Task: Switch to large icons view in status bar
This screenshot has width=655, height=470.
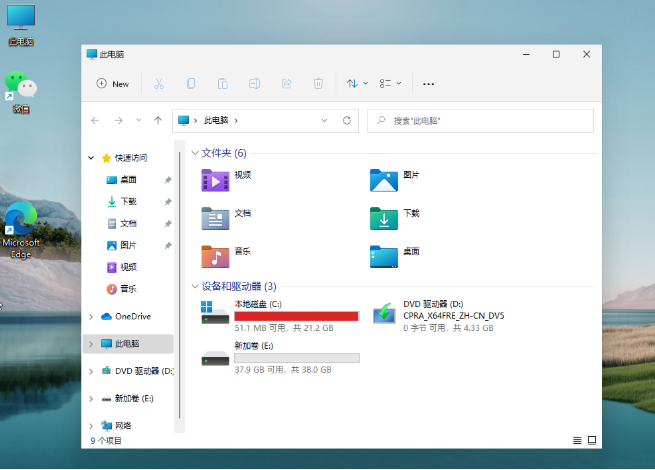Action: coord(591,440)
